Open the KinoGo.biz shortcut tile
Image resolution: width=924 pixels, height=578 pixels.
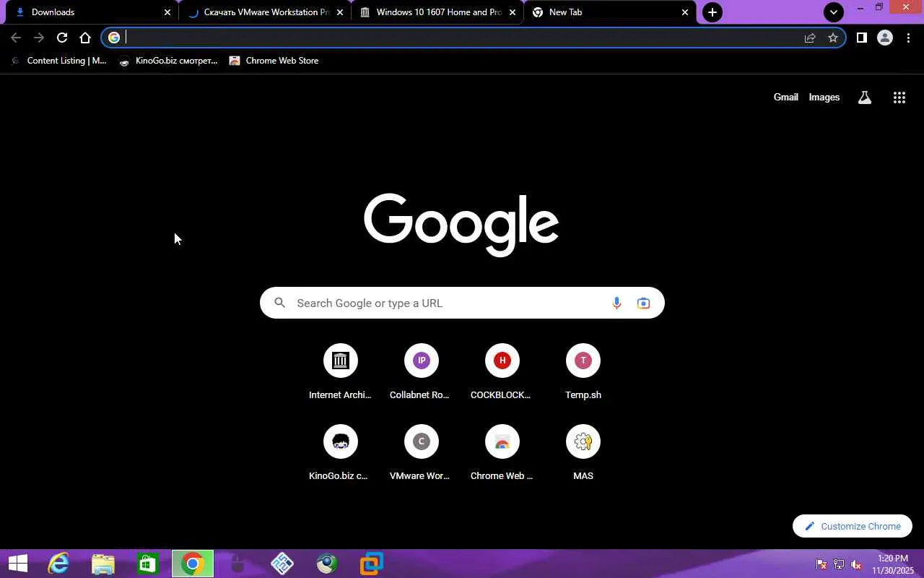340,453
